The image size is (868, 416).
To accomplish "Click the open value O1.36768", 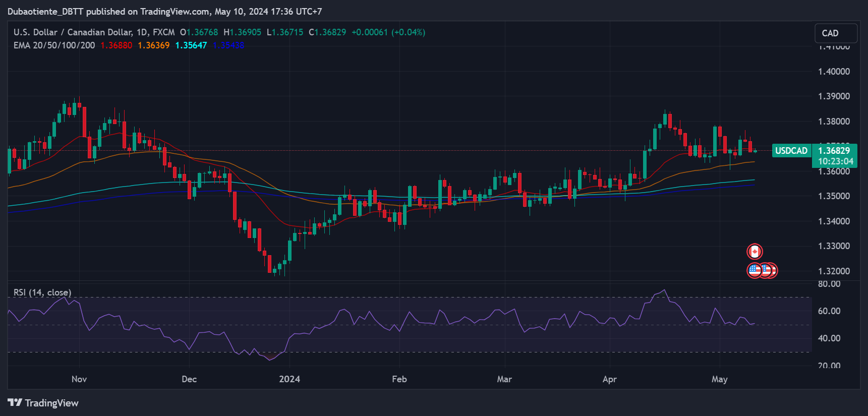I will (199, 32).
